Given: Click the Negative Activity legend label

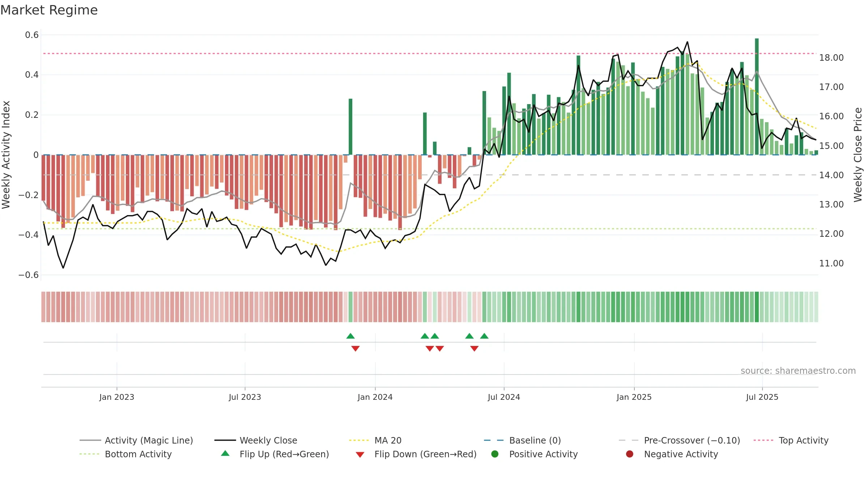Looking at the screenshot, I should point(681,454).
